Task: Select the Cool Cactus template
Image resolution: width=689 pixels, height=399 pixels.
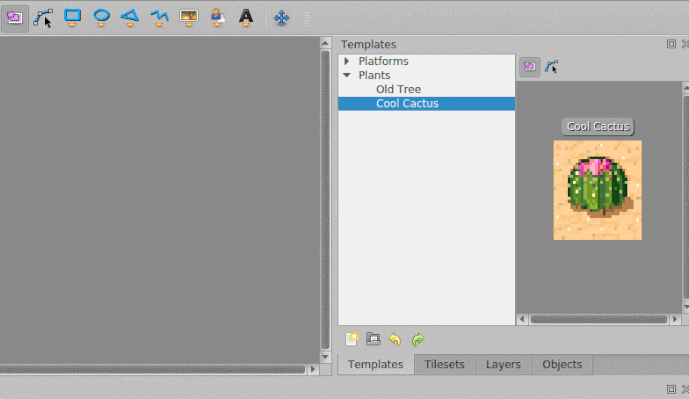Action: (426, 103)
